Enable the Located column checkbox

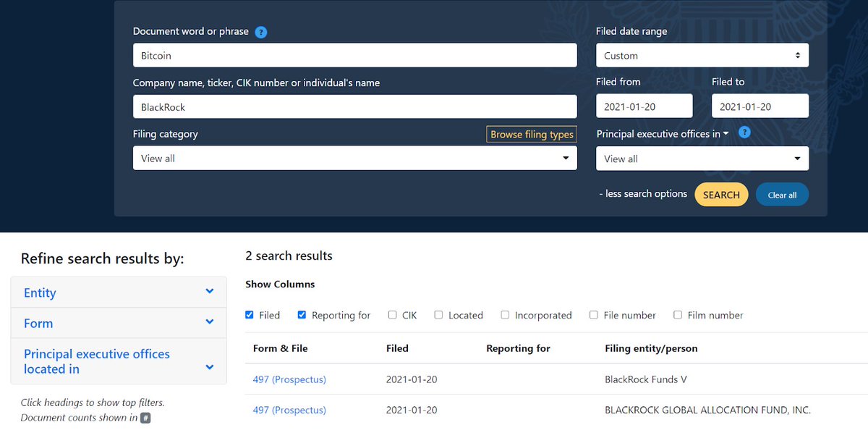pos(438,315)
